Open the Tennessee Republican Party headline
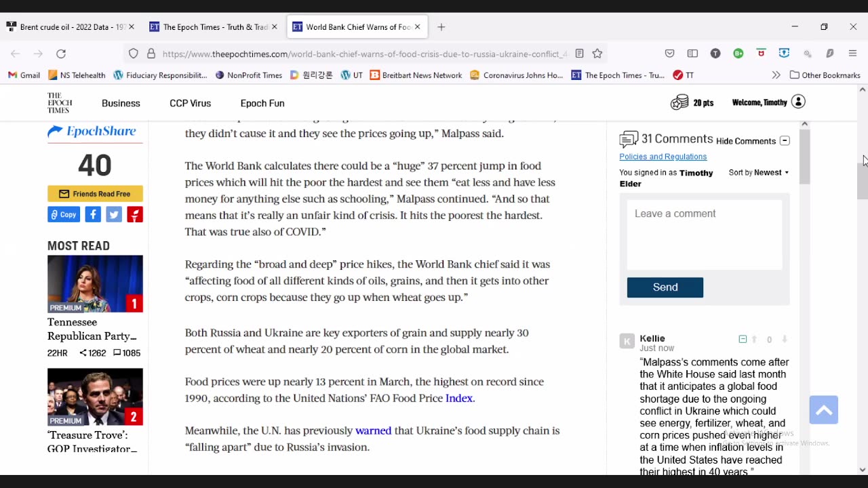The height and width of the screenshot is (488, 868). 92,329
